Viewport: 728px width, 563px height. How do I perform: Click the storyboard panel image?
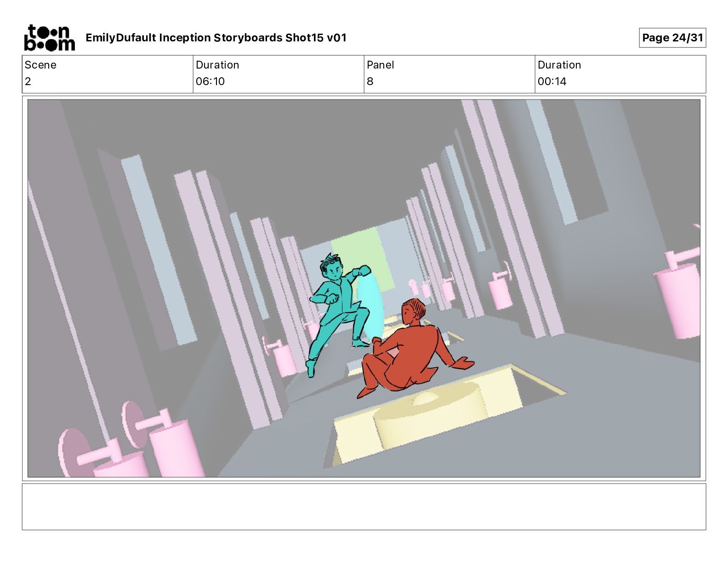point(364,288)
